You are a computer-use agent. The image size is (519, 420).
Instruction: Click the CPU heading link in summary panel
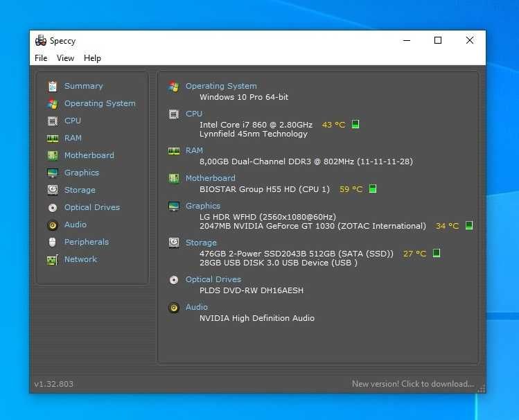pos(194,114)
